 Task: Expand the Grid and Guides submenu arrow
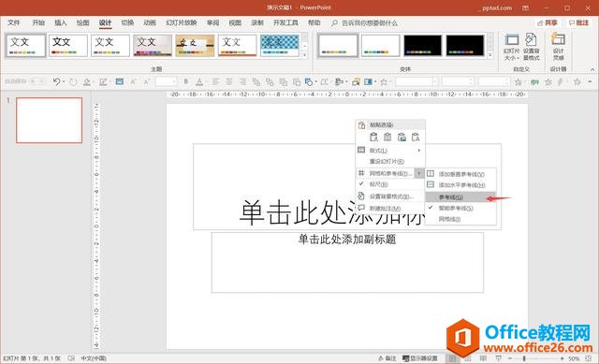[x=419, y=173]
